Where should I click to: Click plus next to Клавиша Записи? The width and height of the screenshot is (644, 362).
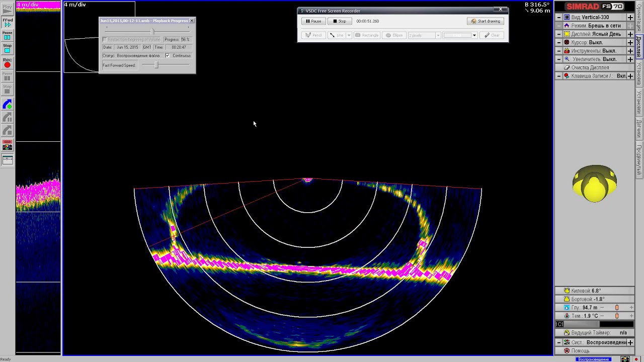pos(630,76)
